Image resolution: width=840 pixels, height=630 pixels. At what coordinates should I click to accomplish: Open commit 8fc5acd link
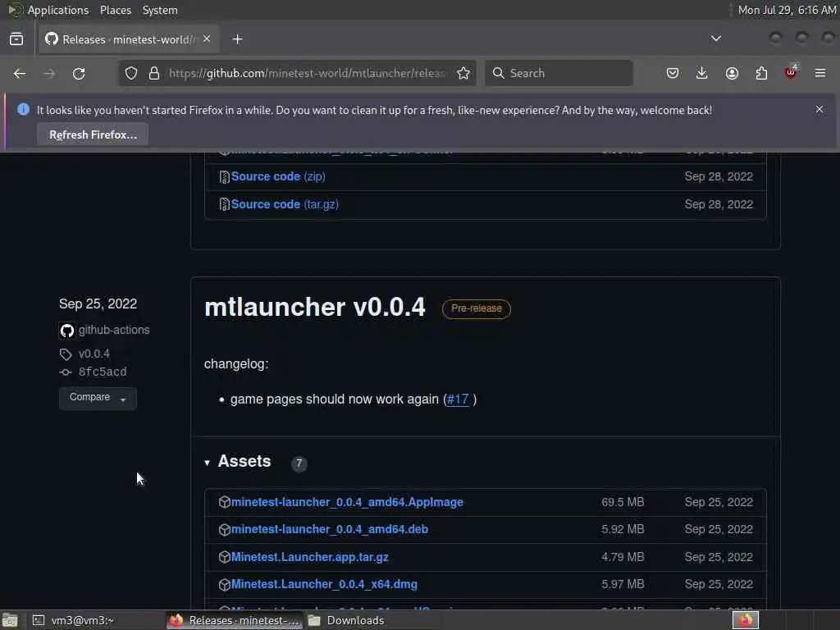[103, 372]
